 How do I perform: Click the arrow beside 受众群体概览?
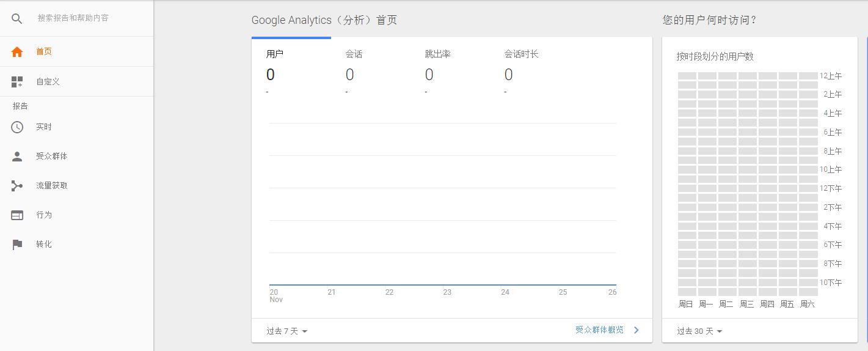click(x=636, y=330)
